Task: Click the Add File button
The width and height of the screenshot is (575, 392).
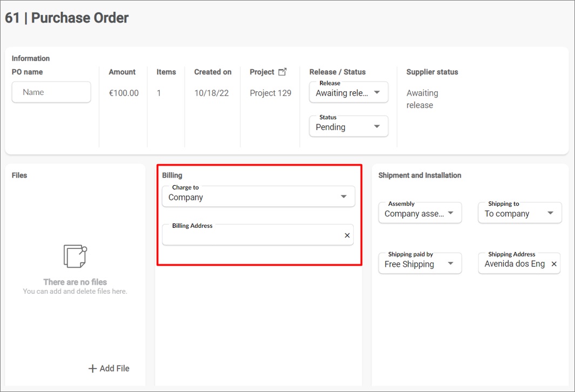Action: click(x=109, y=368)
